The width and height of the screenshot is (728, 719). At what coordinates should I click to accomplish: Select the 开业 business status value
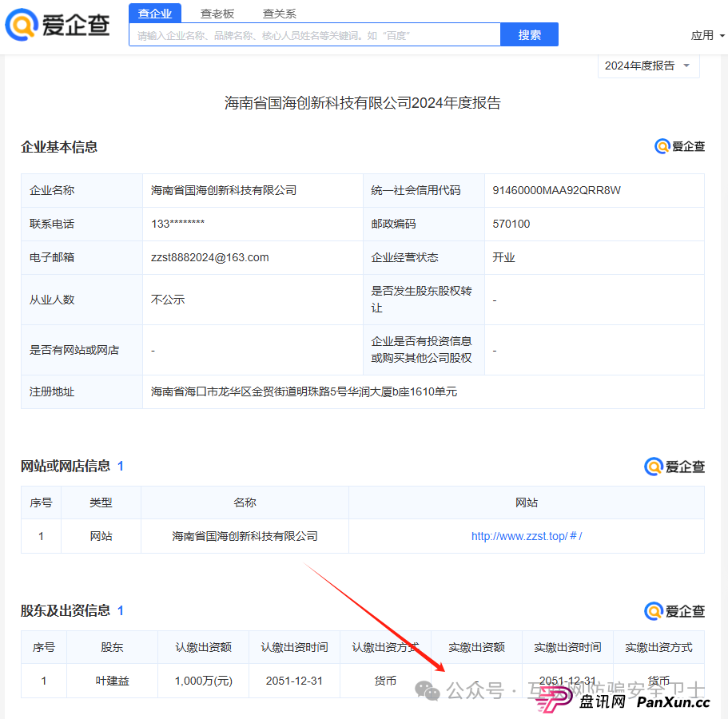503,257
